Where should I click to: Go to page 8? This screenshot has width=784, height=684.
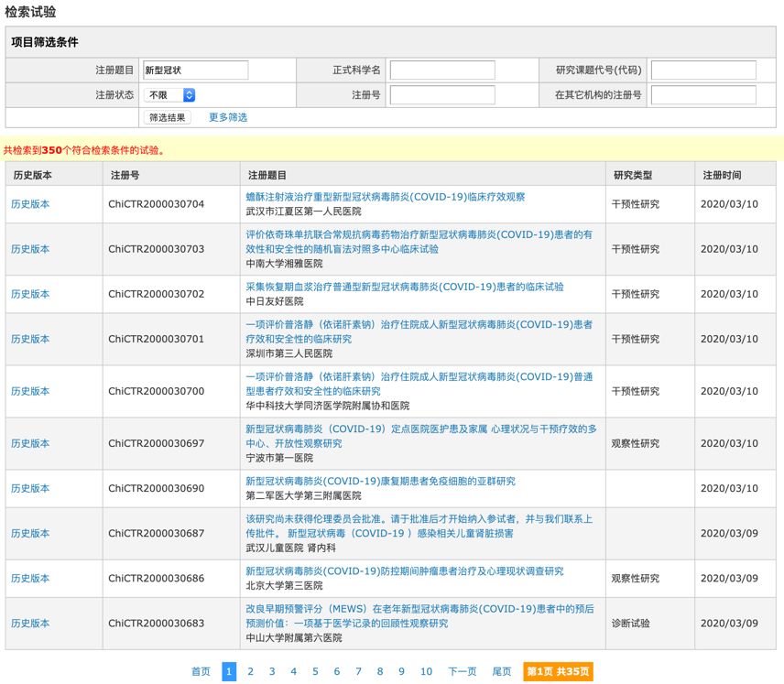tap(380, 671)
